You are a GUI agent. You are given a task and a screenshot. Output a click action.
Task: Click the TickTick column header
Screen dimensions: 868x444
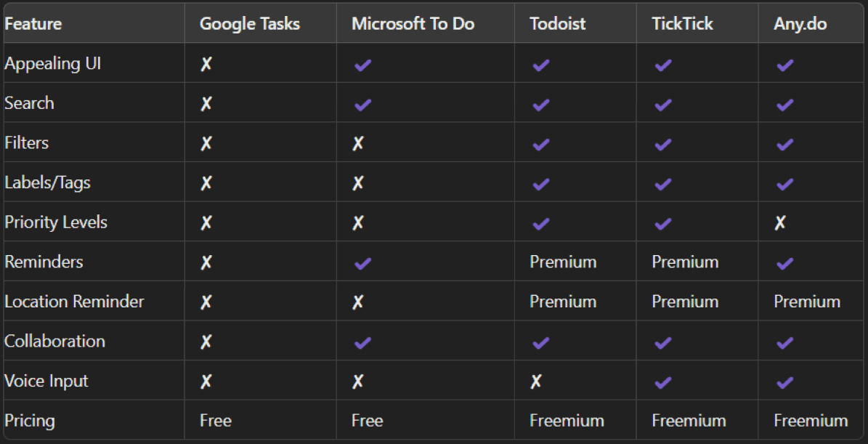tap(682, 23)
